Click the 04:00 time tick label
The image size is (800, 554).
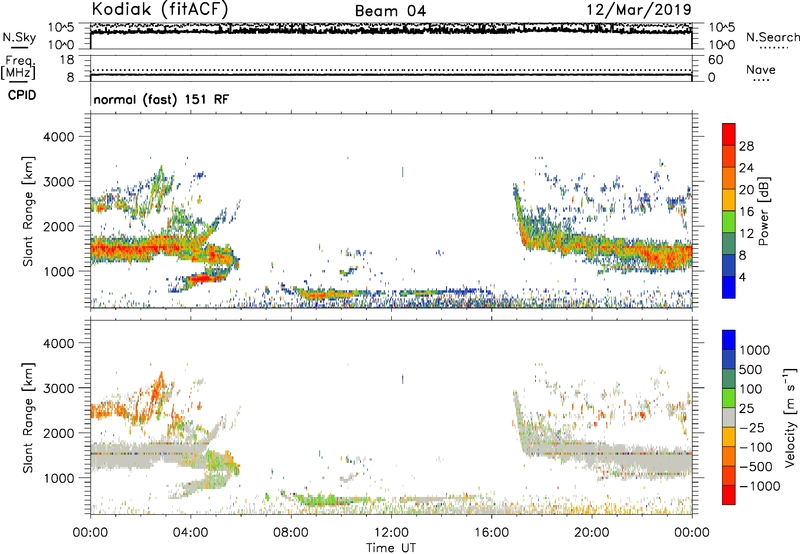point(190,533)
